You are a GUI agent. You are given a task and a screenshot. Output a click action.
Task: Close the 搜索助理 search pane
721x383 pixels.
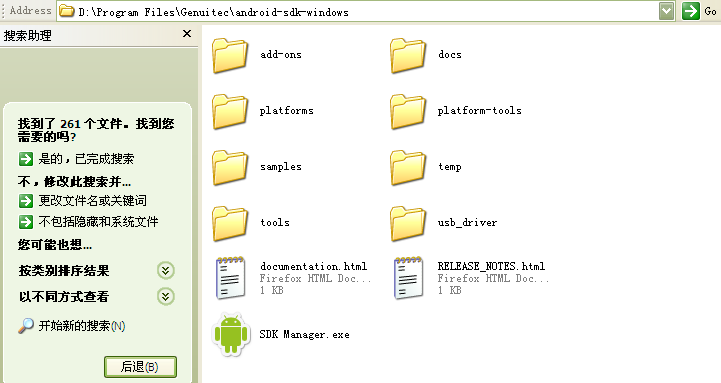tap(187, 34)
